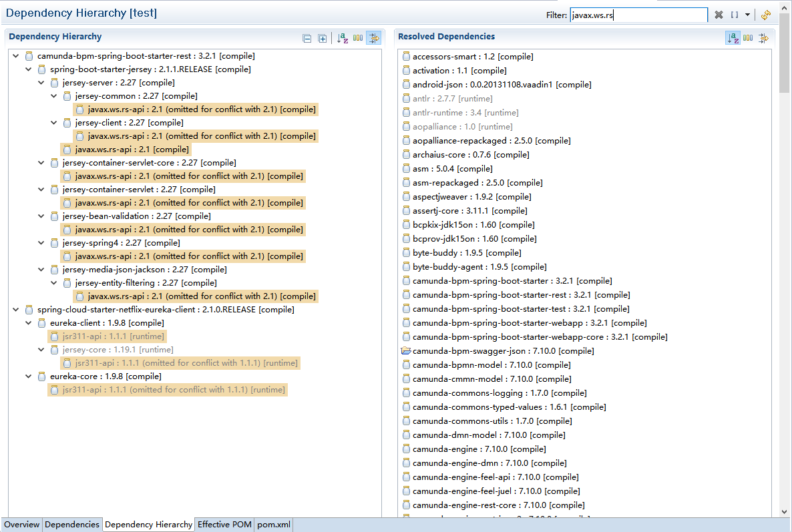Collapse jersey-common tree node
The width and height of the screenshot is (792, 532).
click(53, 96)
